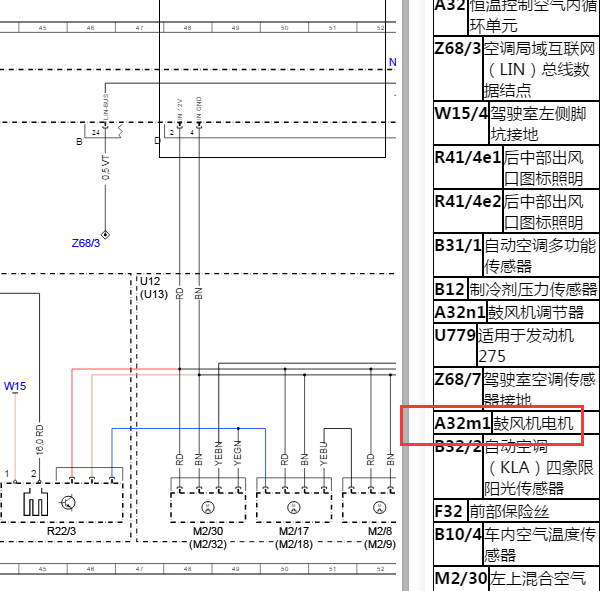Select the M2/17 (M2/18) component label
Viewport: 605px width, 591px height.
click(x=294, y=538)
